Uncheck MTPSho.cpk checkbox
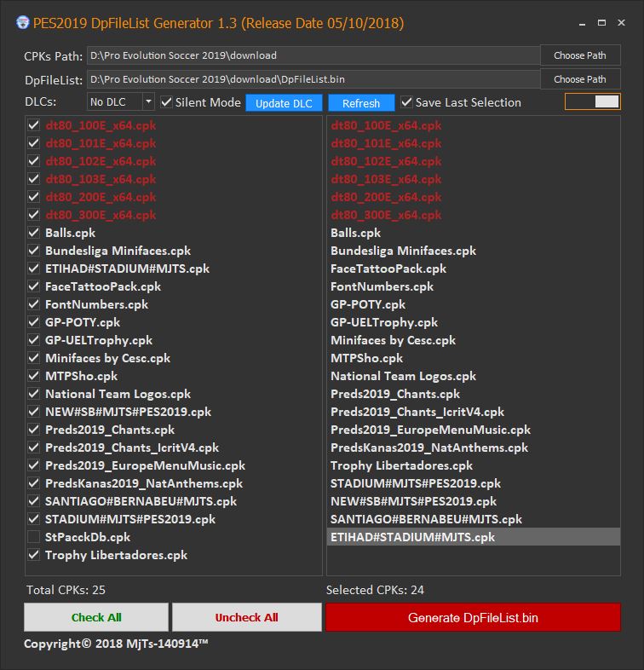 click(34, 376)
